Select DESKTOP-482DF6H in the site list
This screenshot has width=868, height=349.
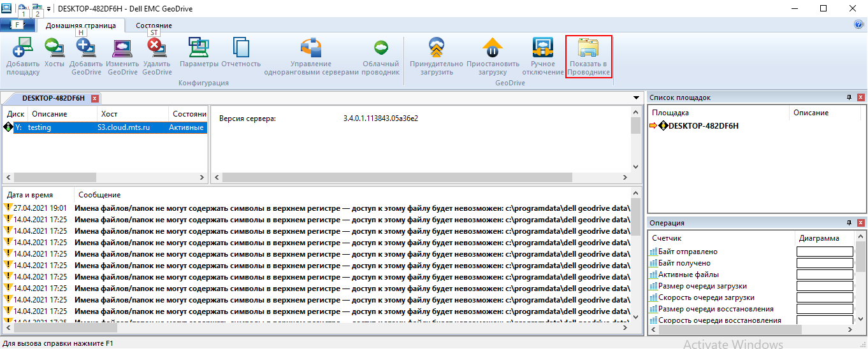click(703, 126)
